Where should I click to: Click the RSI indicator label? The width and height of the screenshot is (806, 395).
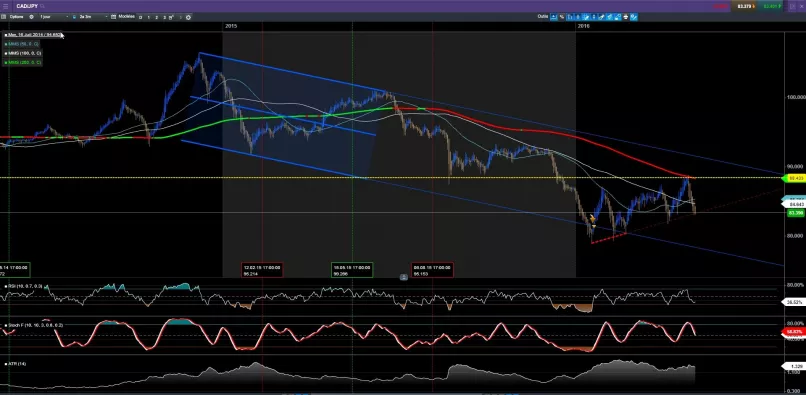click(x=23, y=286)
